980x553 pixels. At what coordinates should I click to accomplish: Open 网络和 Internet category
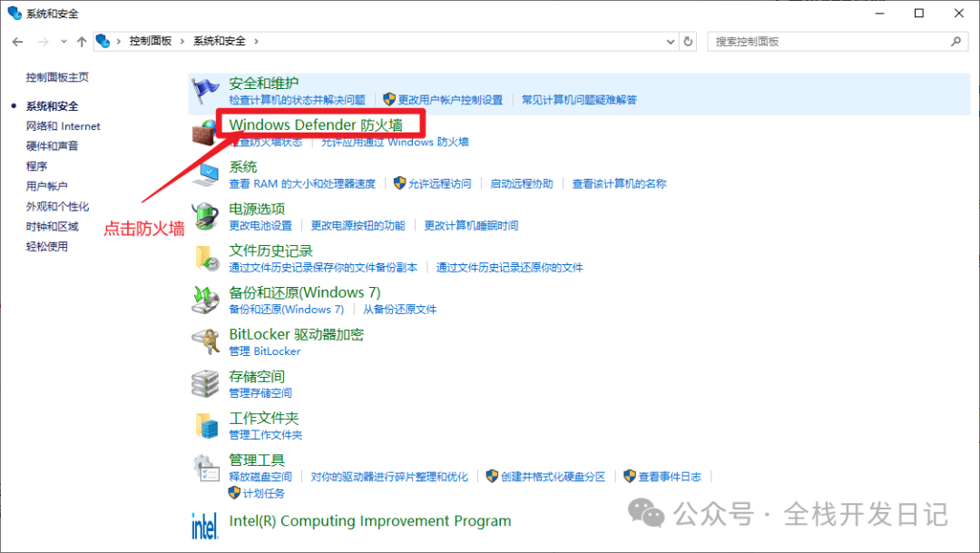[x=64, y=126]
